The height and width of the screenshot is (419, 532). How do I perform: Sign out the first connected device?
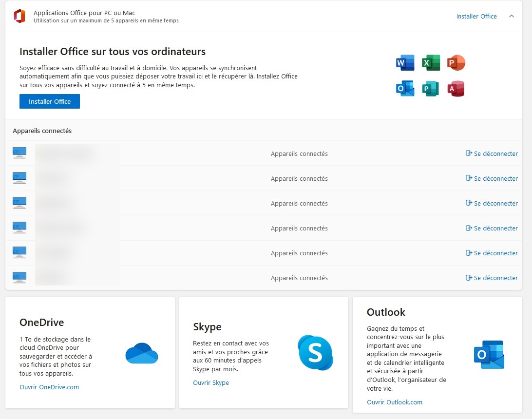pyautogui.click(x=492, y=153)
